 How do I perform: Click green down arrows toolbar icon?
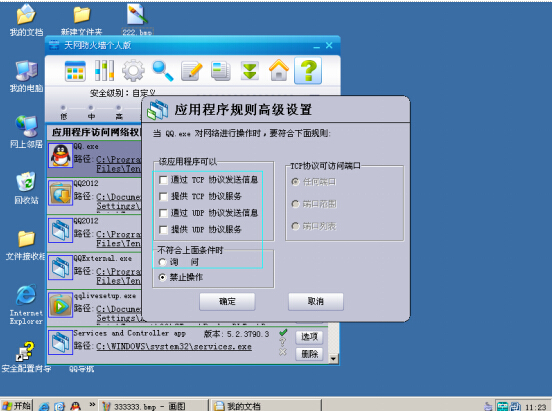pos(250,70)
